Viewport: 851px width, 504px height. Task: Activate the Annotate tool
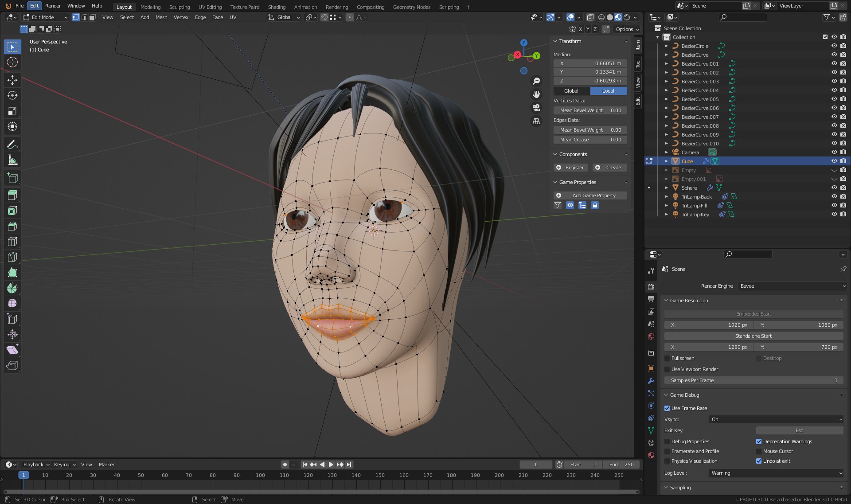[12, 145]
